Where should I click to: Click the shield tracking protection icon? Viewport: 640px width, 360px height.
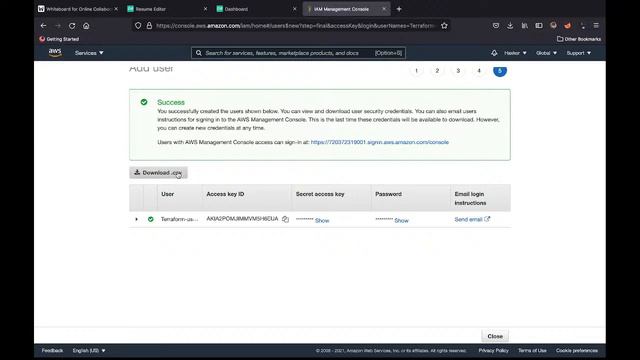point(138,26)
